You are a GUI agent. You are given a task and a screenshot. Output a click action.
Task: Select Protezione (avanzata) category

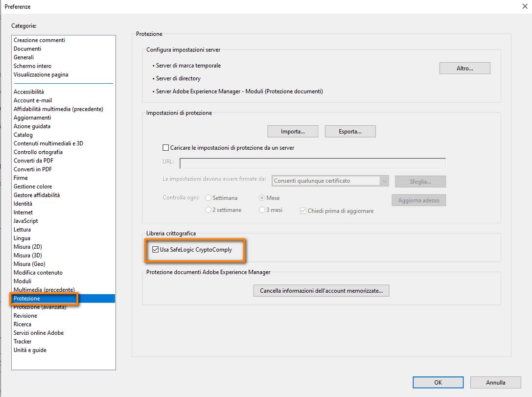click(x=40, y=307)
